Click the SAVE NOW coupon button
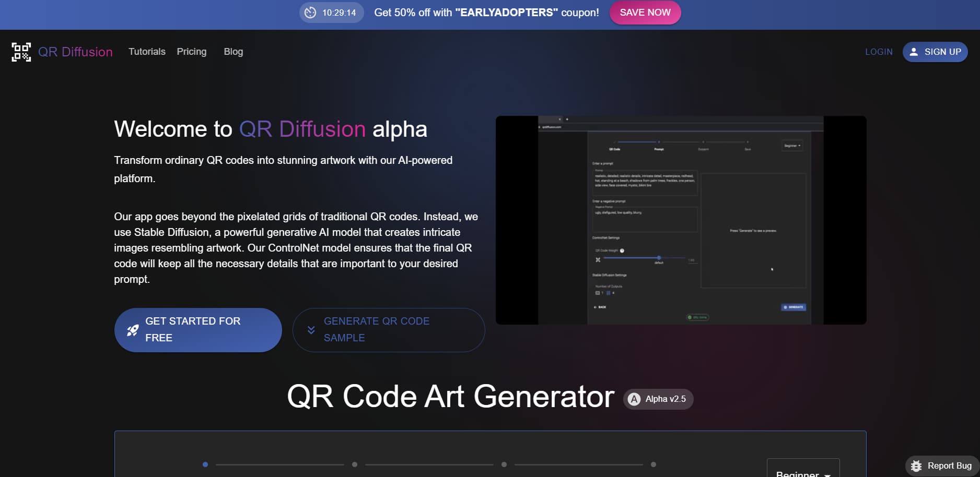980x477 pixels. point(645,13)
